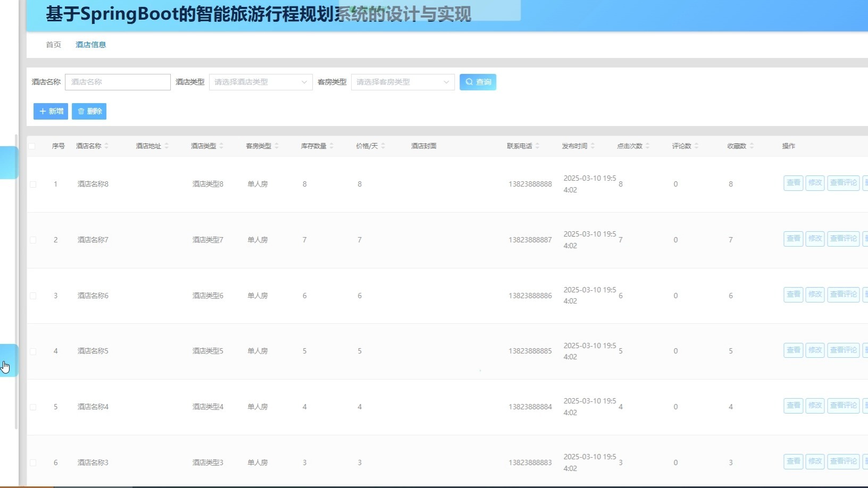Click 查看 for 酒店名称3 row
The image size is (868, 488).
[794, 461]
